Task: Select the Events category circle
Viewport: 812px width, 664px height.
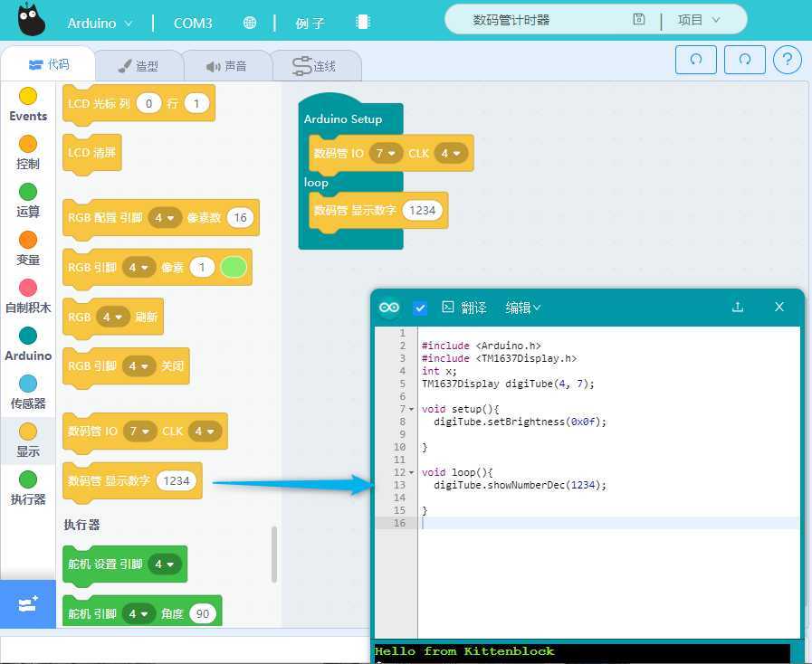Action: (28, 96)
